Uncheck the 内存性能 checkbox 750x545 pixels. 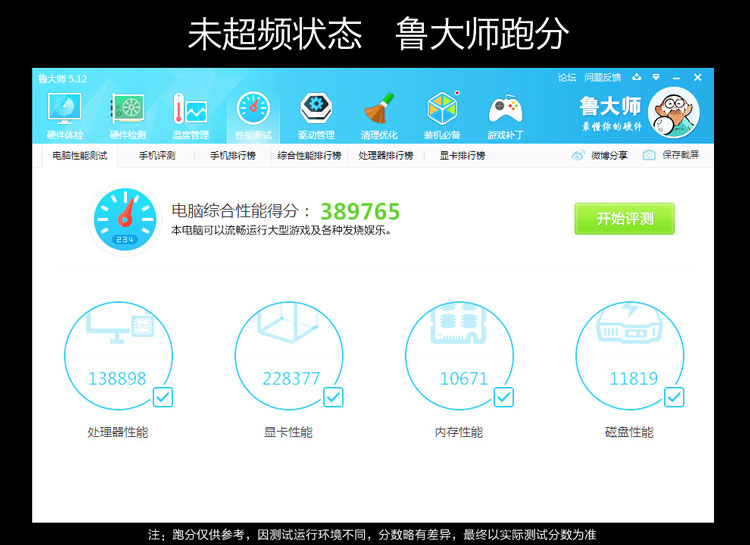coord(504,397)
